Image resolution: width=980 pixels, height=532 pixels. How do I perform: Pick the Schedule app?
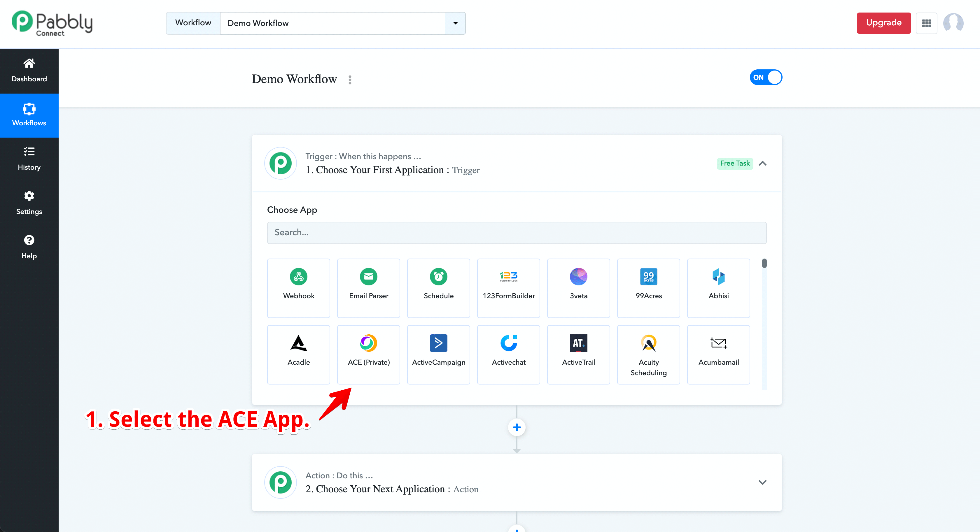tap(438, 287)
